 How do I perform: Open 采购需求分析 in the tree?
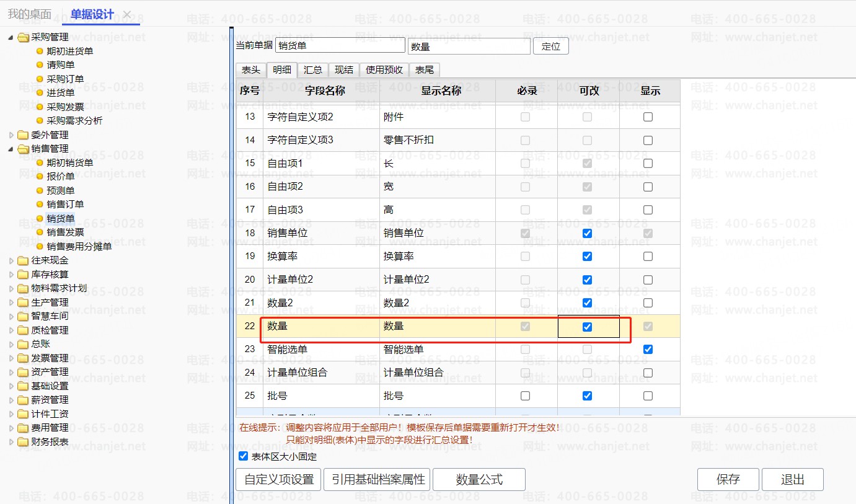pyautogui.click(x=74, y=121)
